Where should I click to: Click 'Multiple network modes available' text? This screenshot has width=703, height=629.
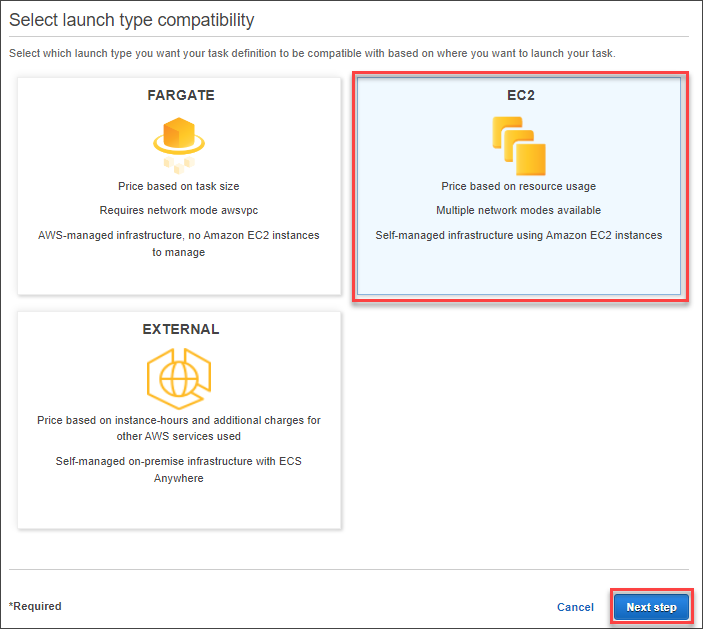click(519, 210)
